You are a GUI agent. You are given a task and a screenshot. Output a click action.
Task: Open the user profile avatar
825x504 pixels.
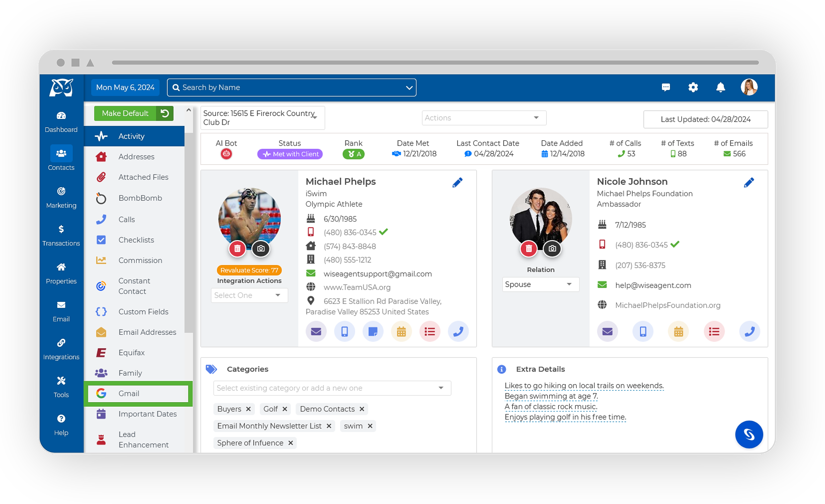(749, 87)
